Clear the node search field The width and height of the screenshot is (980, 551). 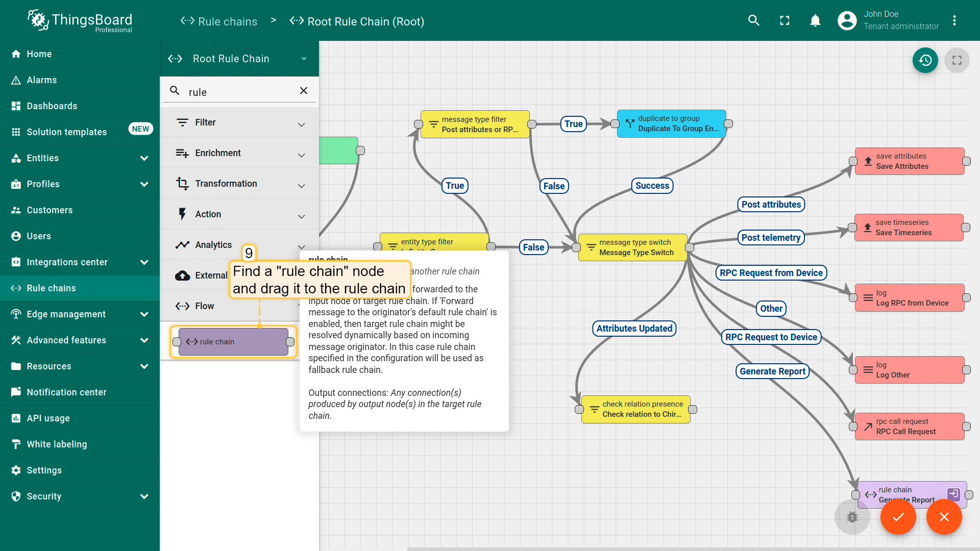pos(304,91)
